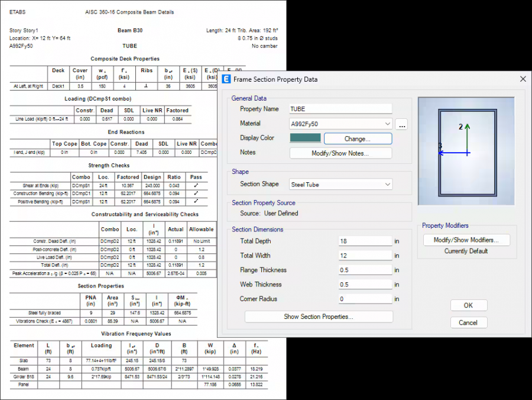This screenshot has width=532, height=400.
Task: Click the Total Width input field
Action: 365,256
